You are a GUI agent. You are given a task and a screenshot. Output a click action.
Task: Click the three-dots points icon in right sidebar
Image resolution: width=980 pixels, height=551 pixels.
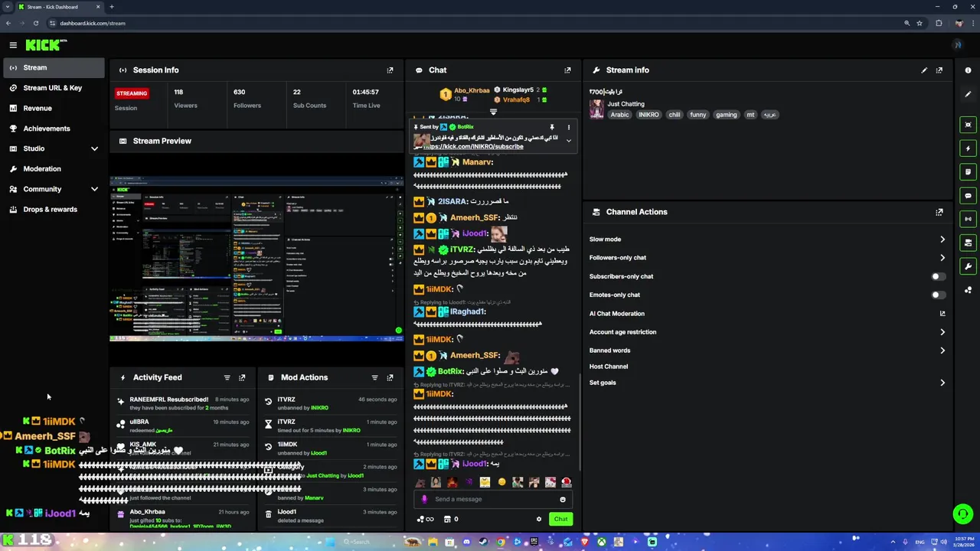[968, 290]
